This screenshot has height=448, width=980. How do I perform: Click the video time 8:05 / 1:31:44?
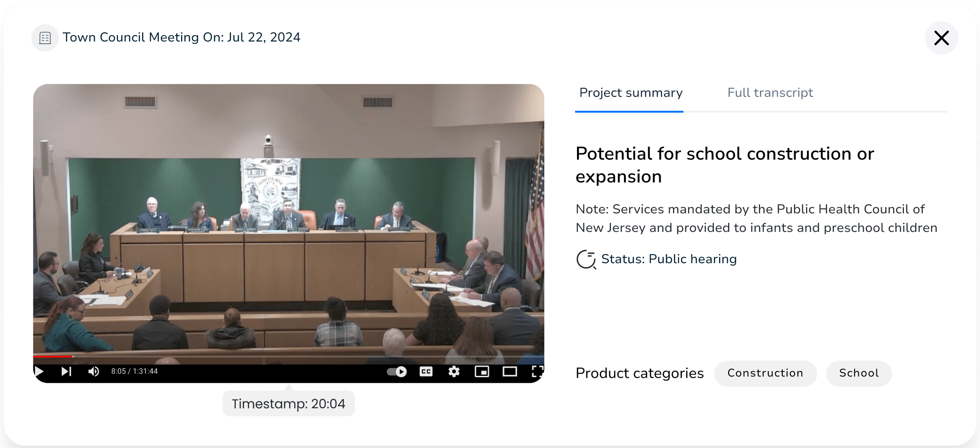tap(135, 371)
